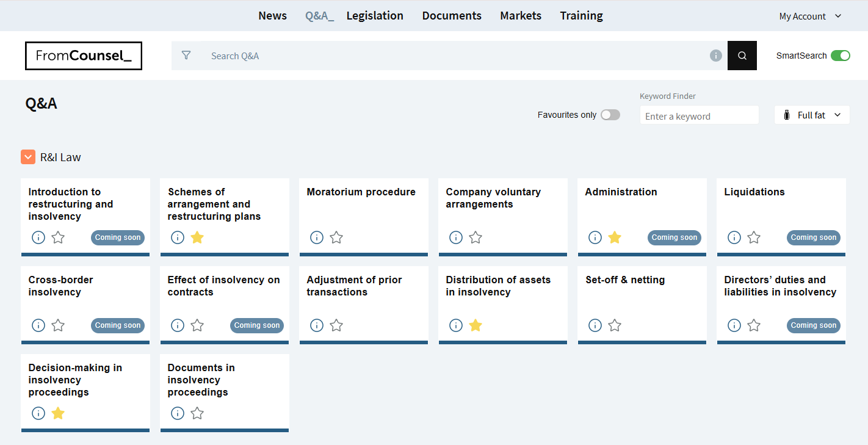Open the Full fat view dropdown

pyautogui.click(x=812, y=115)
